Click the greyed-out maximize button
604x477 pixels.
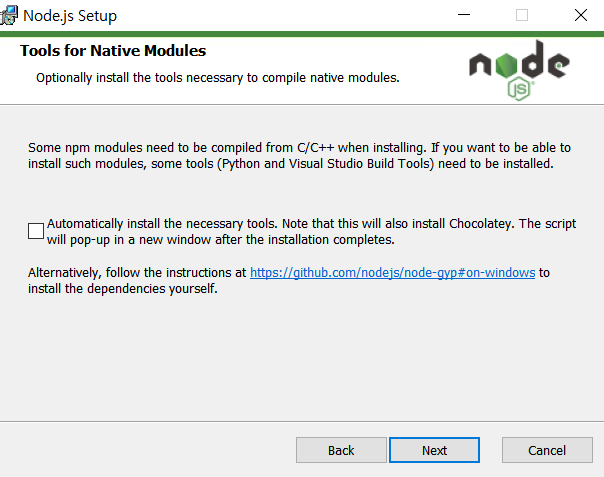pyautogui.click(x=522, y=15)
